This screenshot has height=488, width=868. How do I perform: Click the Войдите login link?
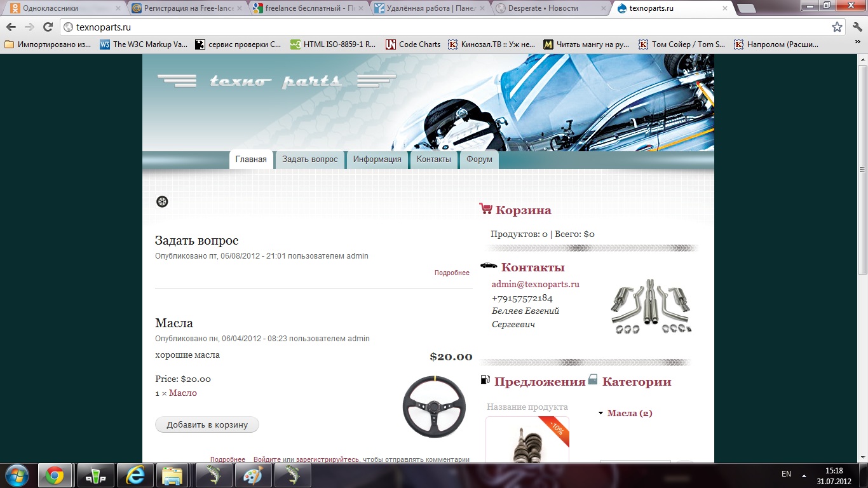point(267,459)
